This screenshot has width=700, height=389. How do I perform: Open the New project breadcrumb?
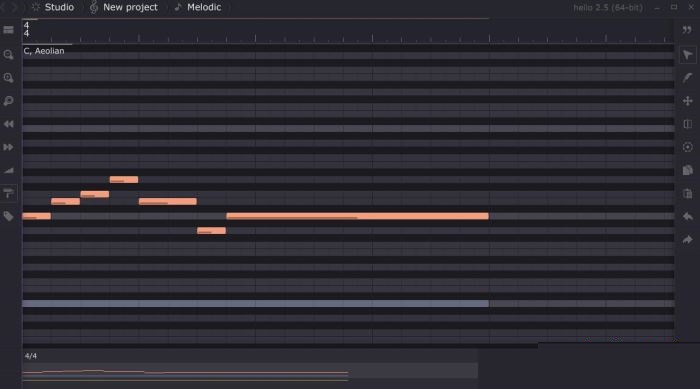130,7
